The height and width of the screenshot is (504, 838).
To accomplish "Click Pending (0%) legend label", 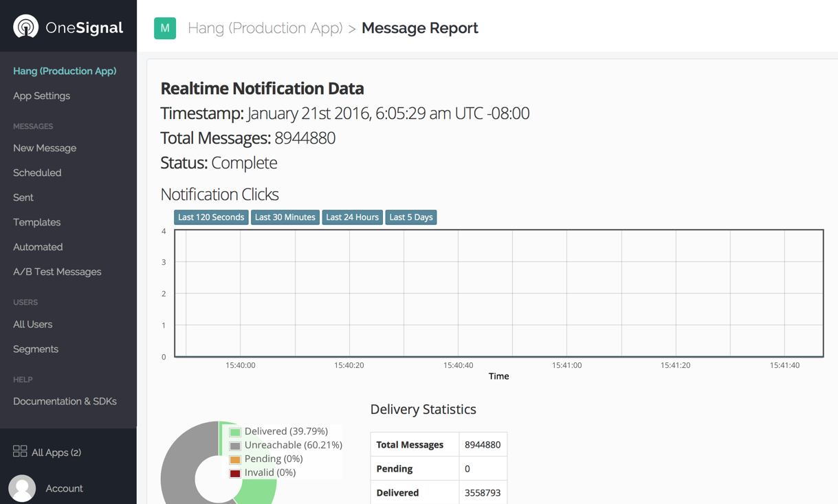I will (x=274, y=459).
